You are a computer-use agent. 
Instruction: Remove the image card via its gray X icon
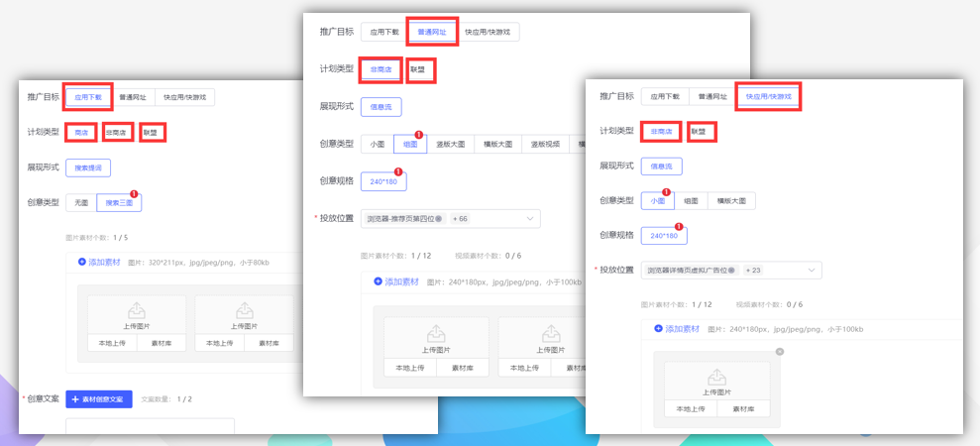[x=779, y=352]
